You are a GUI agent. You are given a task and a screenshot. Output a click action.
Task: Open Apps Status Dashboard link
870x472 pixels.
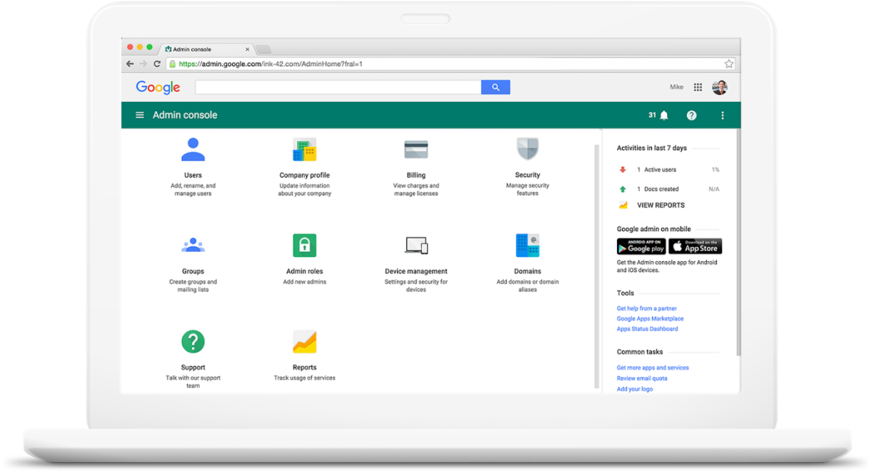pyautogui.click(x=648, y=329)
